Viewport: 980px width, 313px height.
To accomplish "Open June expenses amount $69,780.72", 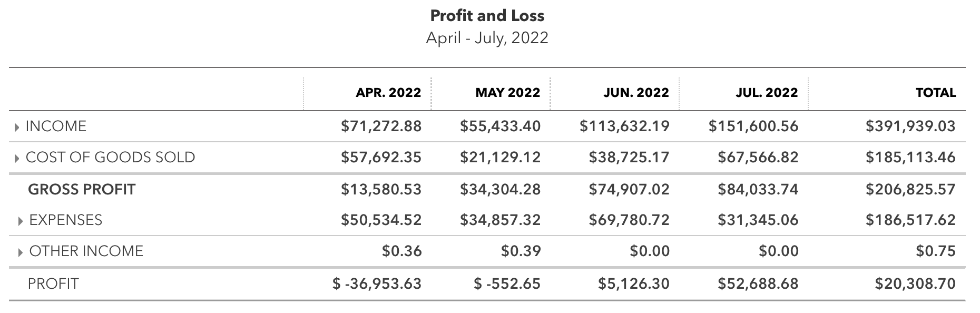I will coord(629,220).
